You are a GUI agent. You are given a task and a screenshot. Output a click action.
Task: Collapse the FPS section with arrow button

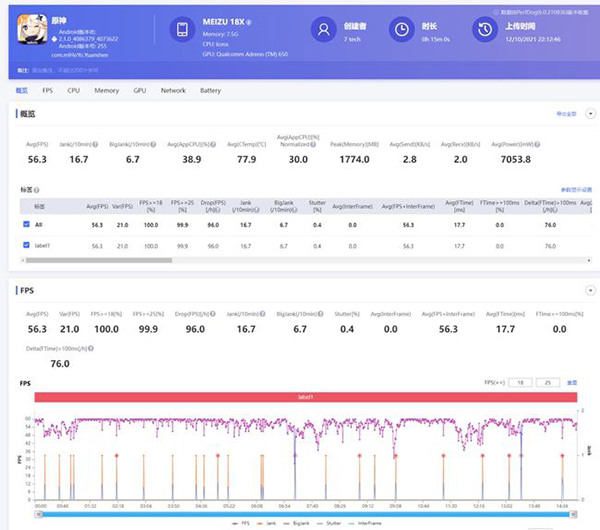coord(589,291)
